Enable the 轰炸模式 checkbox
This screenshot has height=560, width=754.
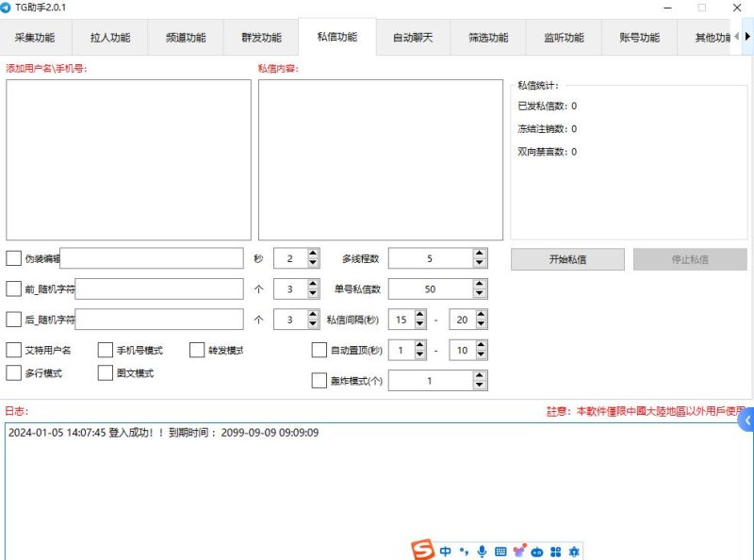click(320, 381)
